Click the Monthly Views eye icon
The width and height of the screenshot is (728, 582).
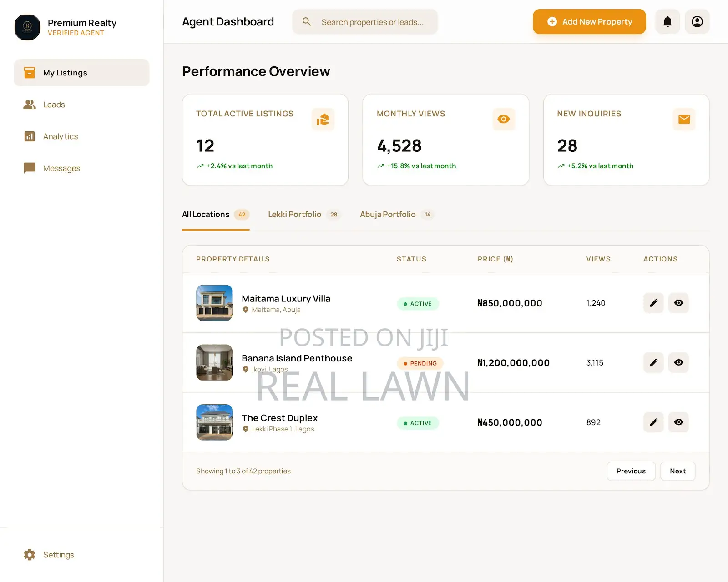pyautogui.click(x=504, y=119)
